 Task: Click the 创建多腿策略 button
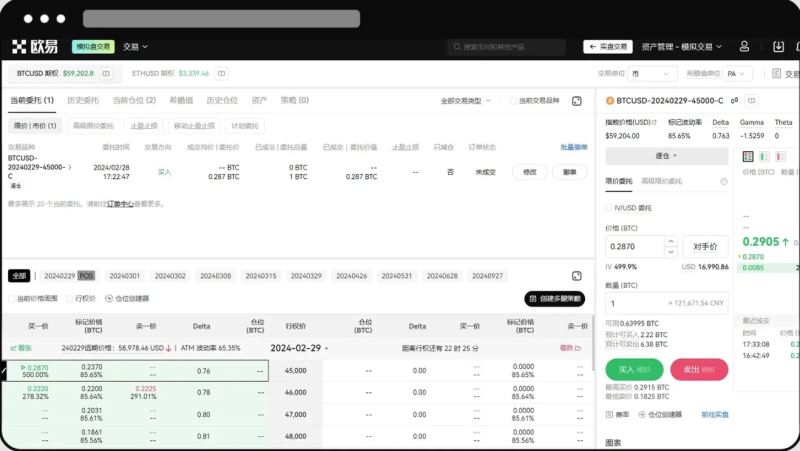coord(555,298)
